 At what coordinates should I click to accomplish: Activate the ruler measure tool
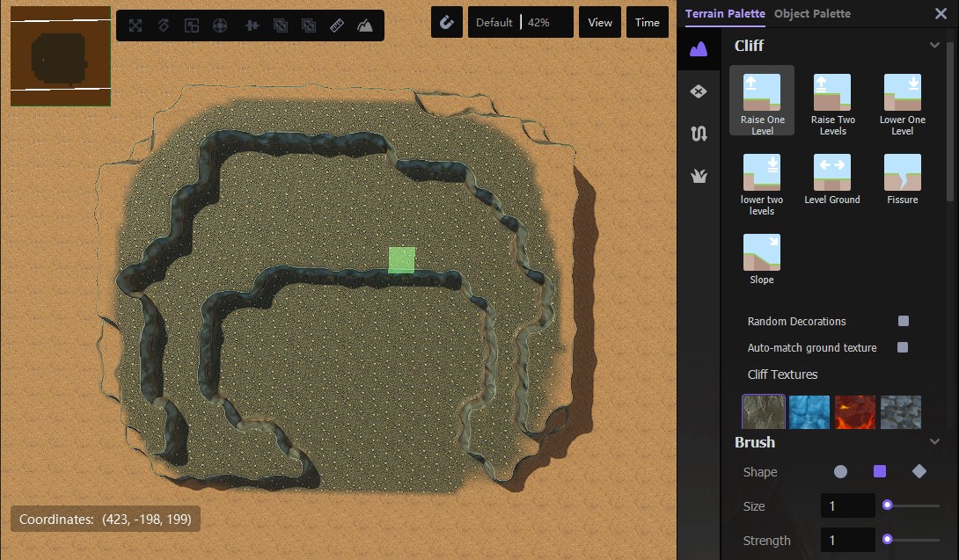pos(336,25)
